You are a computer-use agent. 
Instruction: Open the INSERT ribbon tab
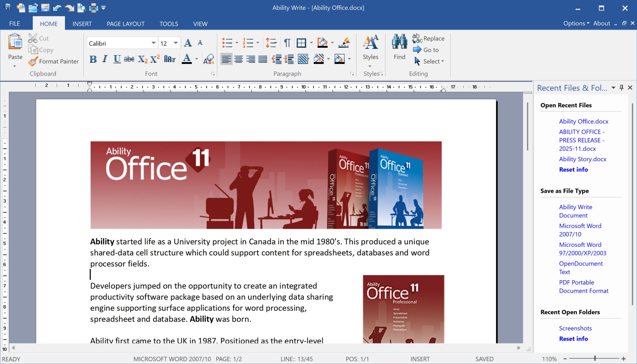click(82, 24)
